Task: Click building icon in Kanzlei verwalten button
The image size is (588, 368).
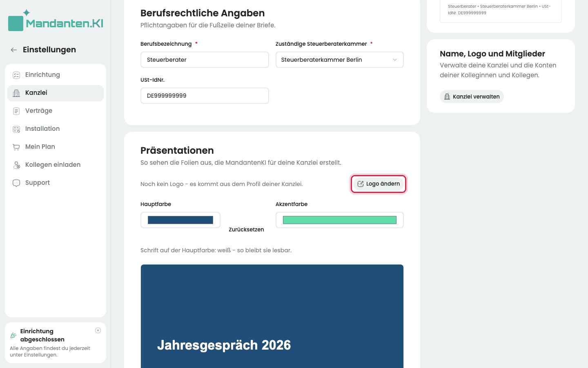Action: [x=447, y=96]
